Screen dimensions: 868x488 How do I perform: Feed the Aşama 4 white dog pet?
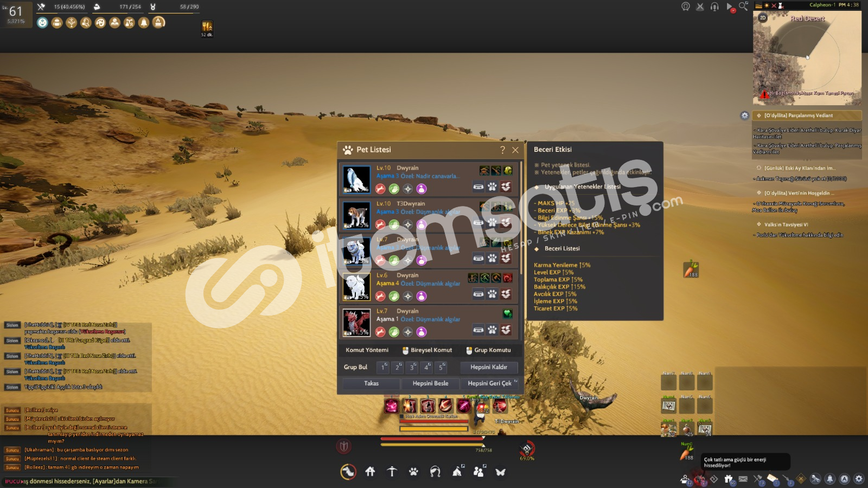click(478, 294)
